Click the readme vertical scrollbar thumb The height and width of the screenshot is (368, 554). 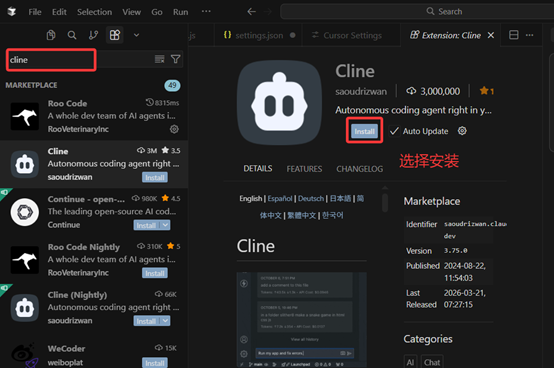tap(385, 202)
